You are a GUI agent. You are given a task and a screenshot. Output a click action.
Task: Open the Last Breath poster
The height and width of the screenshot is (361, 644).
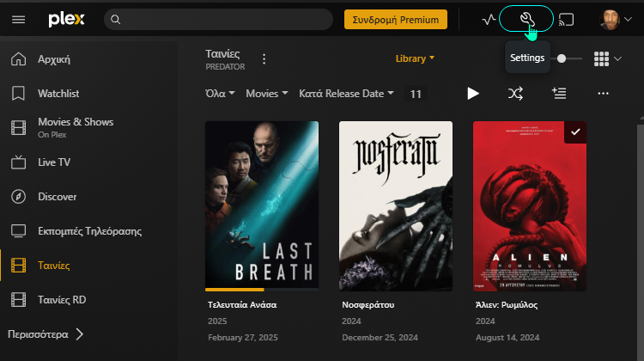point(262,205)
